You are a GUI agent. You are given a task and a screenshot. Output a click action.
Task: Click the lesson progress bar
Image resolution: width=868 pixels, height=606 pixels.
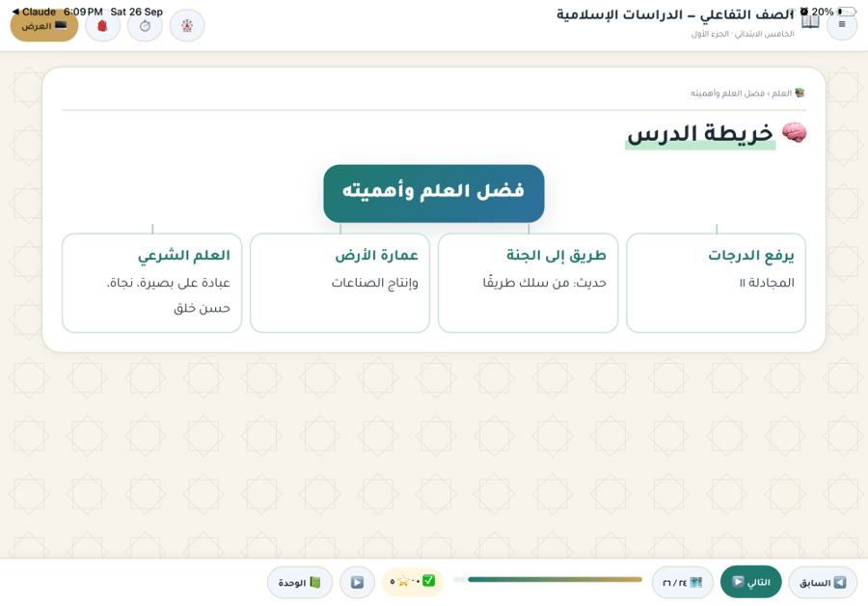[548, 579]
